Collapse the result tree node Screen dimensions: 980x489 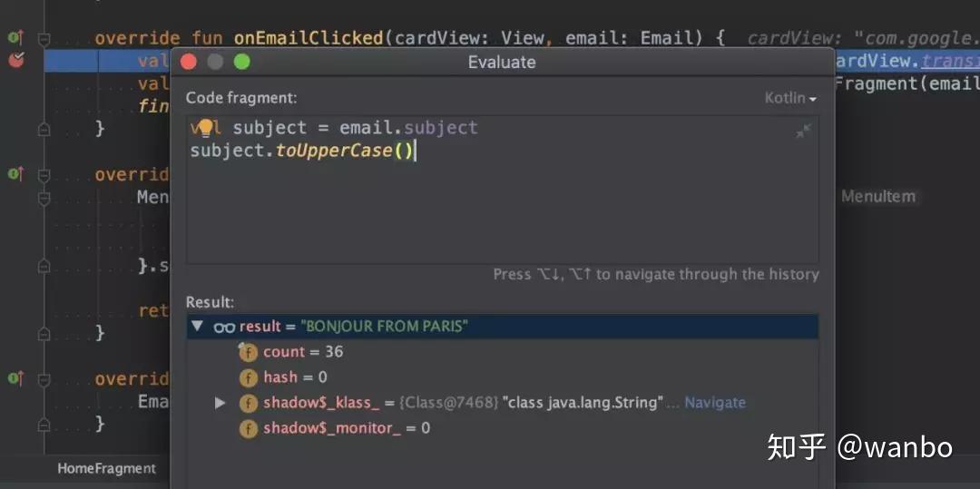(x=197, y=327)
